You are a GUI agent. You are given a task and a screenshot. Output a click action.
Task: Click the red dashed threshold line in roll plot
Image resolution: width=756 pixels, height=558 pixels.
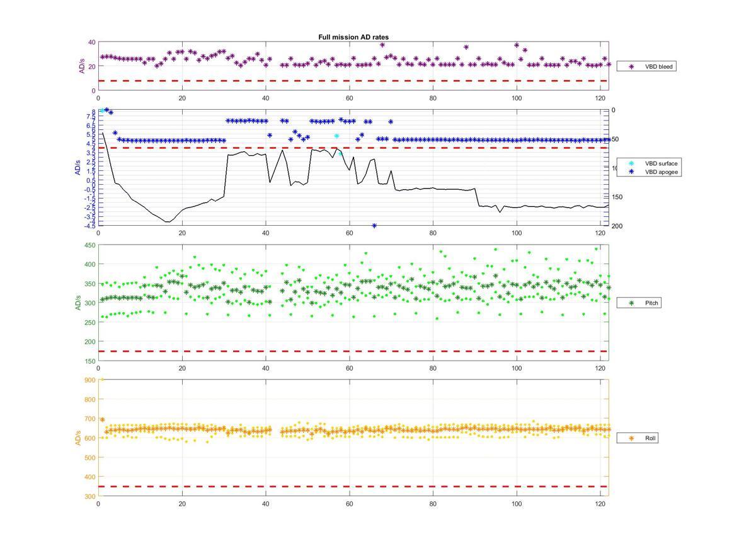click(x=353, y=486)
